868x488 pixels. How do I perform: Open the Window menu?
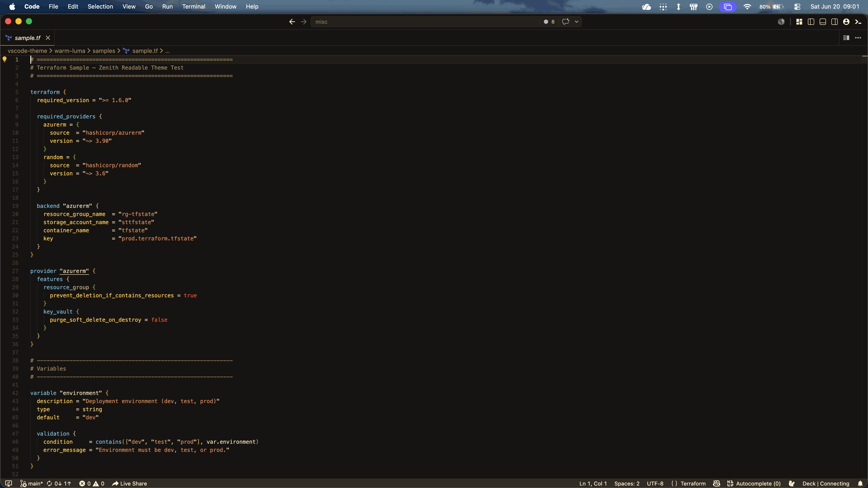pyautogui.click(x=225, y=6)
